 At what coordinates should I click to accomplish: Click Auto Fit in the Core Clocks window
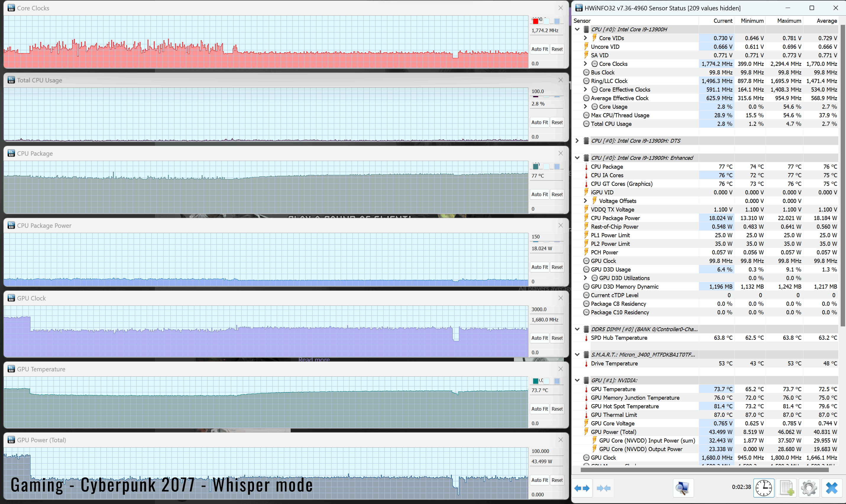(x=539, y=49)
